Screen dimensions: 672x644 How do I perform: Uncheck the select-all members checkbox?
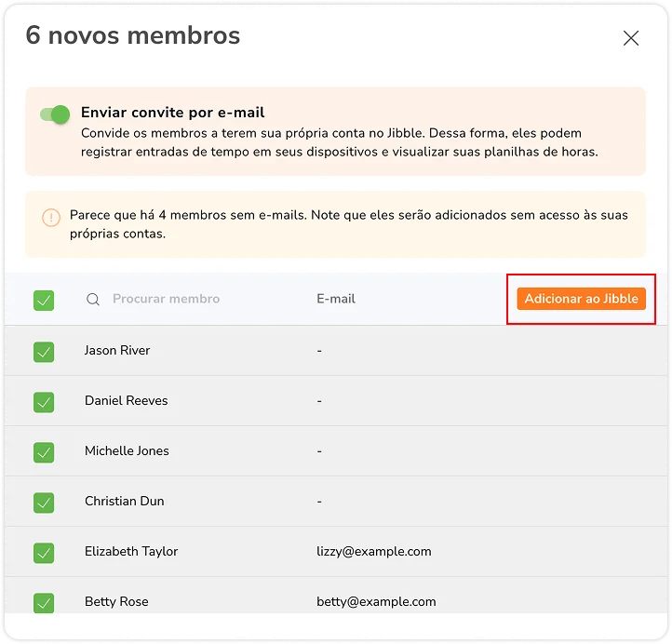tap(44, 300)
